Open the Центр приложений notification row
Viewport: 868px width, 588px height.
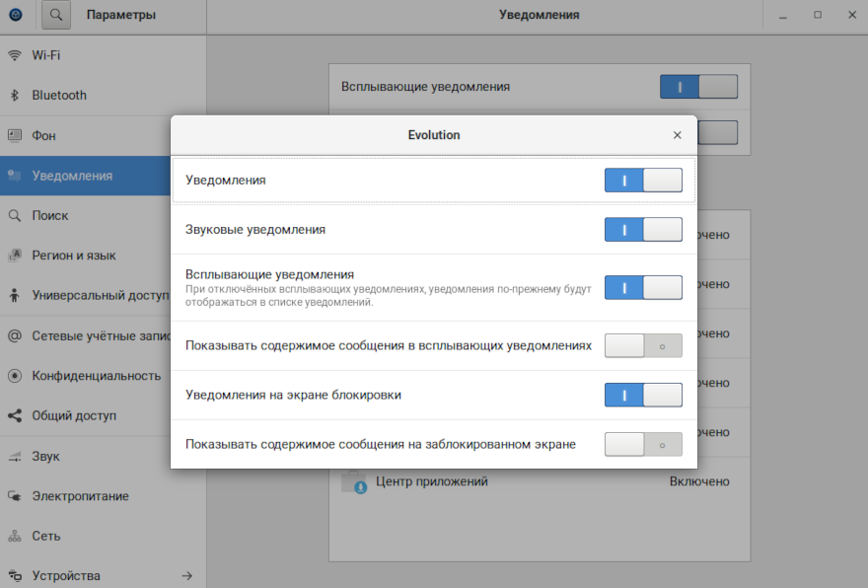539,482
